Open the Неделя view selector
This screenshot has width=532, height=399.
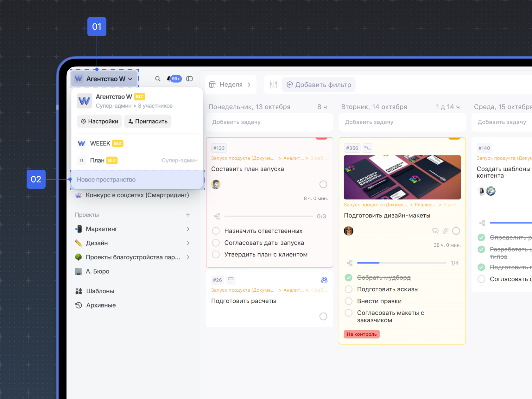(230, 85)
